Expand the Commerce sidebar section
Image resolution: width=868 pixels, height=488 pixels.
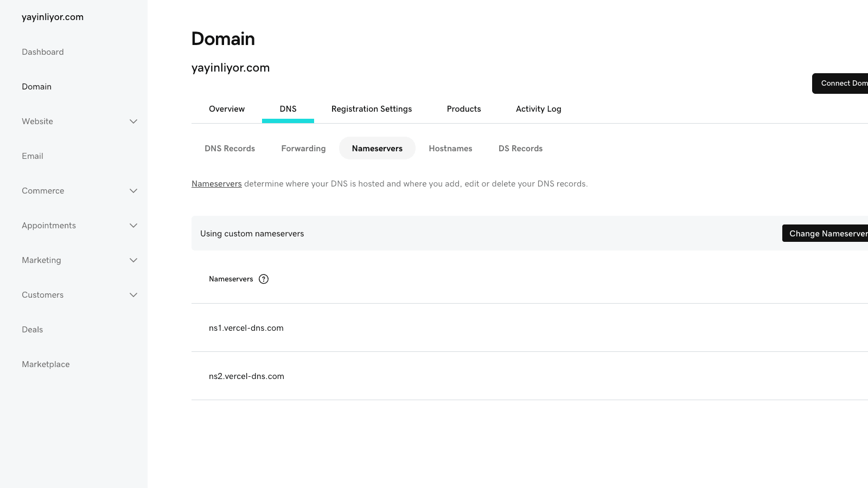point(133,191)
